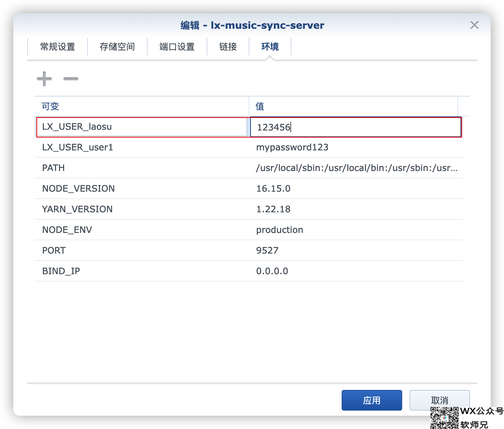Click the plus icon to add variable
This screenshot has width=504, height=429.
[44, 79]
